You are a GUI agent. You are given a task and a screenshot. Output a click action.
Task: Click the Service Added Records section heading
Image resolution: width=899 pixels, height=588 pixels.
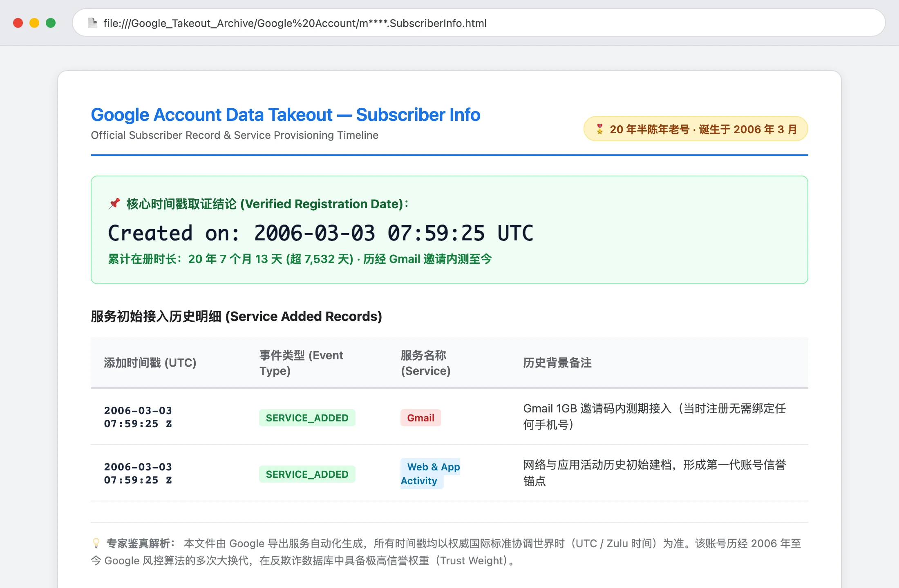point(236,316)
